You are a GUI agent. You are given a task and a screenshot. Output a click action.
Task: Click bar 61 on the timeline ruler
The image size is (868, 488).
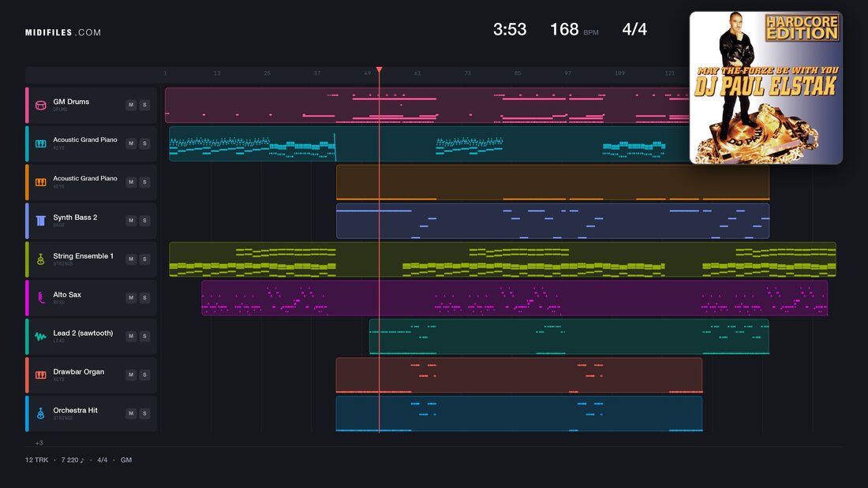tap(417, 73)
